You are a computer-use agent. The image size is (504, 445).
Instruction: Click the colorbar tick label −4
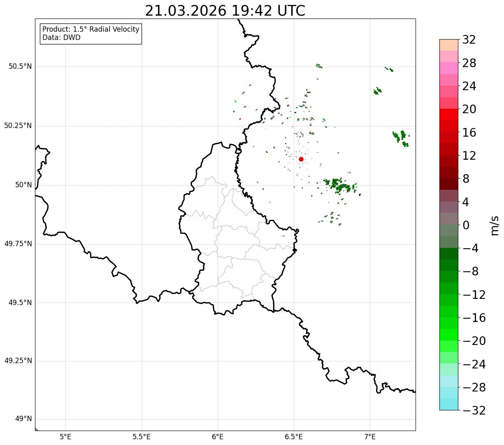pos(471,248)
